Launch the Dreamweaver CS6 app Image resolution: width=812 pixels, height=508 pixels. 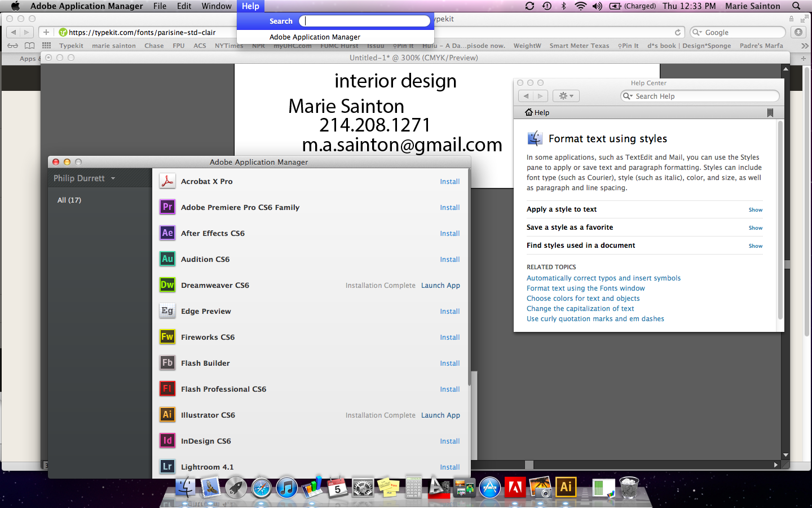pos(440,286)
